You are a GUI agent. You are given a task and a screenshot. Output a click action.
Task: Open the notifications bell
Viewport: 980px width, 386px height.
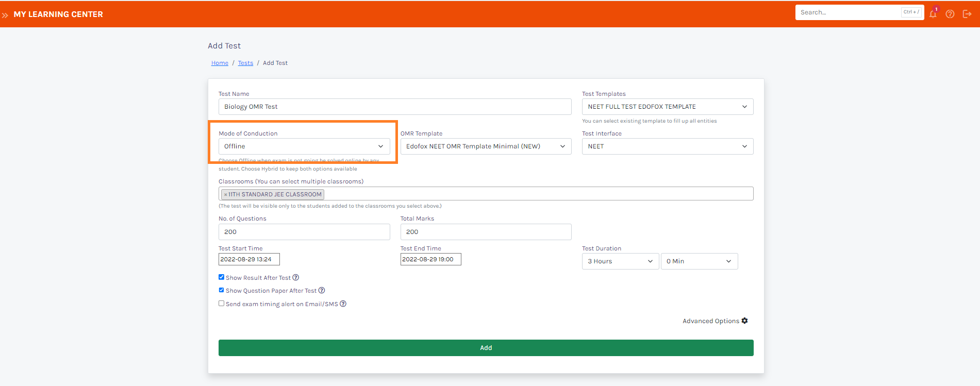(933, 14)
